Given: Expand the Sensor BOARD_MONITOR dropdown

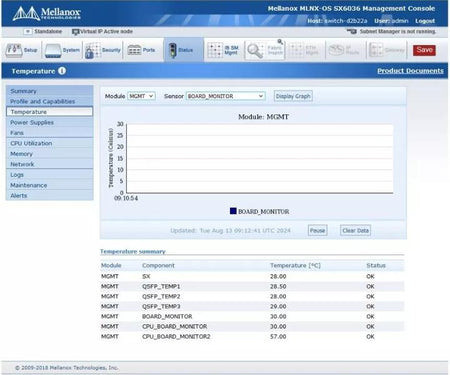Looking at the screenshot, I should pos(226,96).
